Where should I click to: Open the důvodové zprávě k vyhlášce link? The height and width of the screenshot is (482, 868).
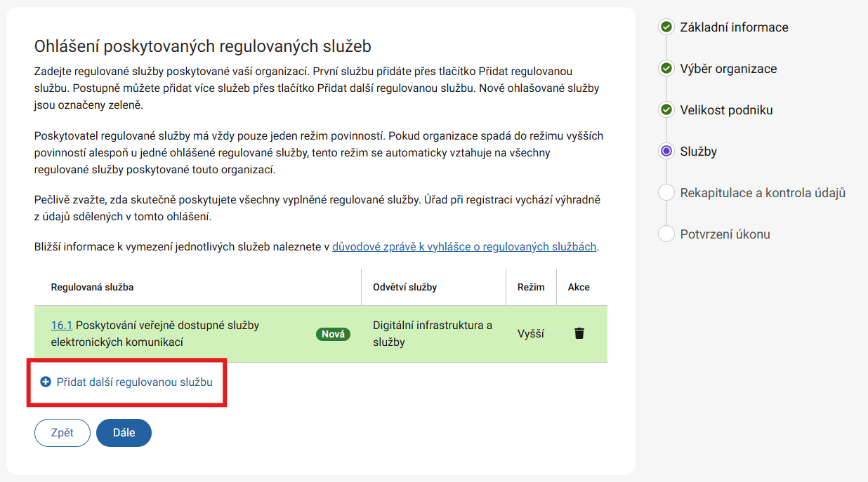point(464,246)
